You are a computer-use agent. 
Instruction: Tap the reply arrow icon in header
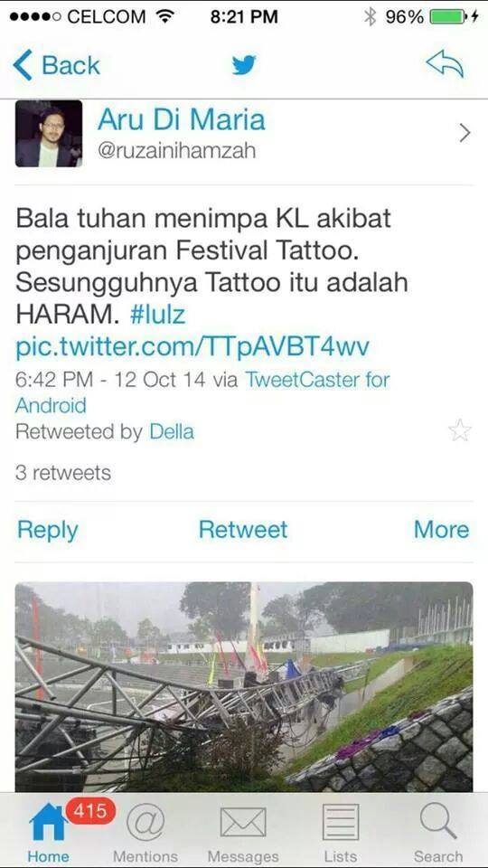445,65
